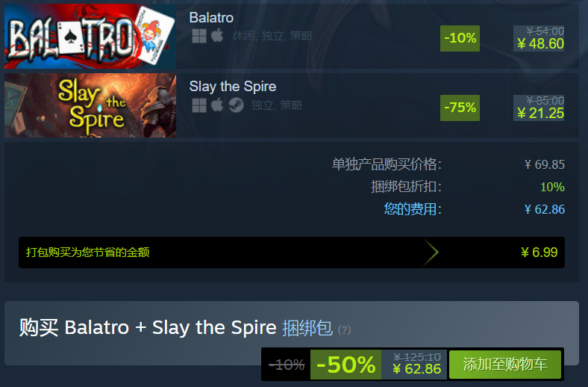Click the -10% Balatro discount badge
The width and height of the screenshot is (588, 387).
coord(460,38)
